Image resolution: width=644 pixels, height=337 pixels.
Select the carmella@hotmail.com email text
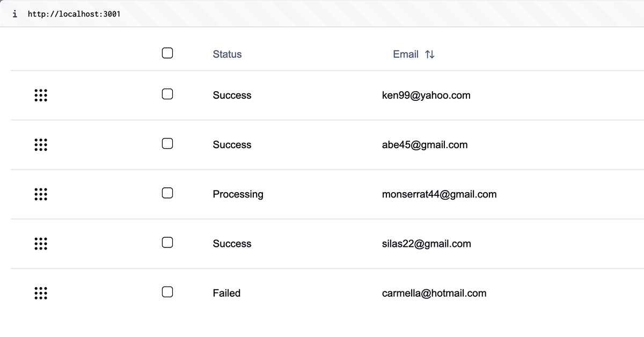pos(434,293)
